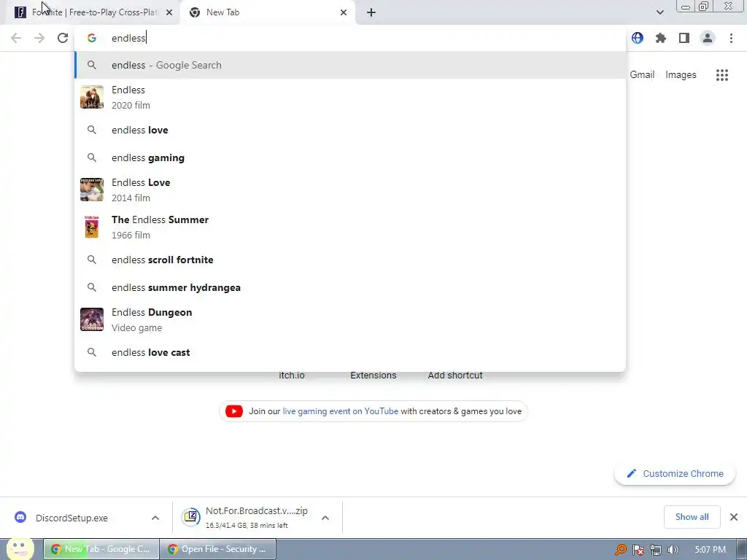747x560 pixels.
Task: Expand DiscordSetup.exe download options chevron
Action: coord(155,518)
